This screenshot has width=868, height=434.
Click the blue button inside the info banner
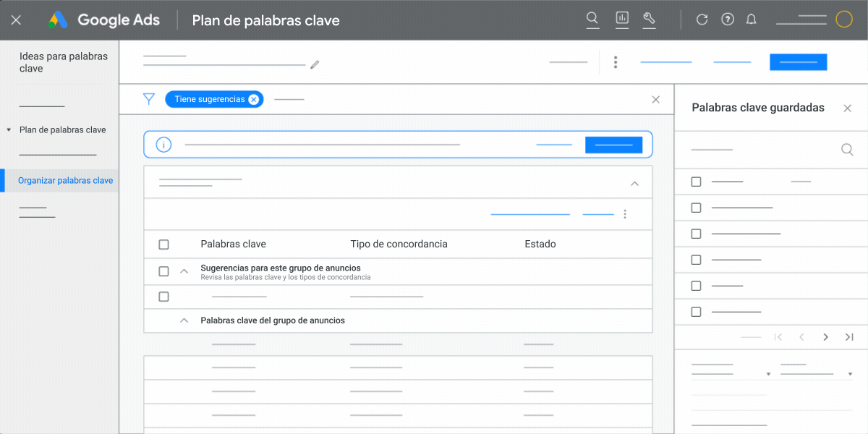pos(613,145)
